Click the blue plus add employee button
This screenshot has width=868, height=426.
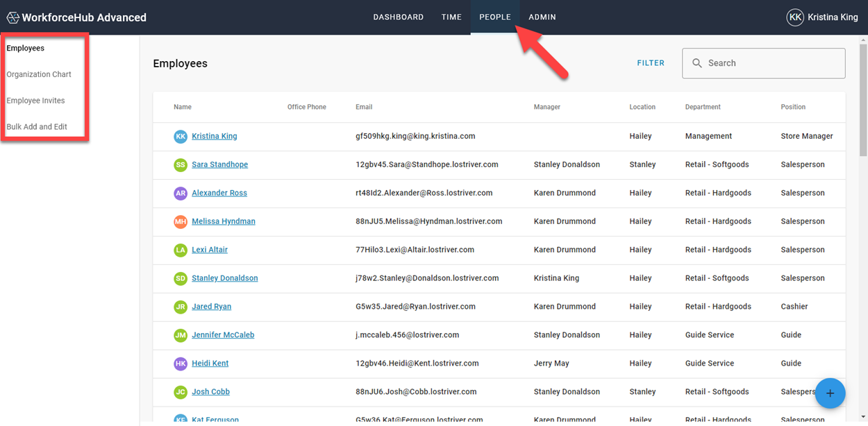[830, 393]
